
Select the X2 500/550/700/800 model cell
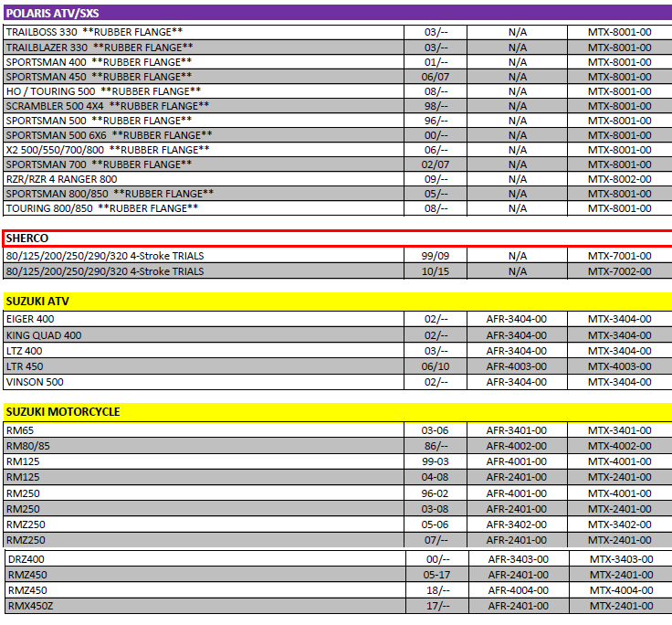204,150
